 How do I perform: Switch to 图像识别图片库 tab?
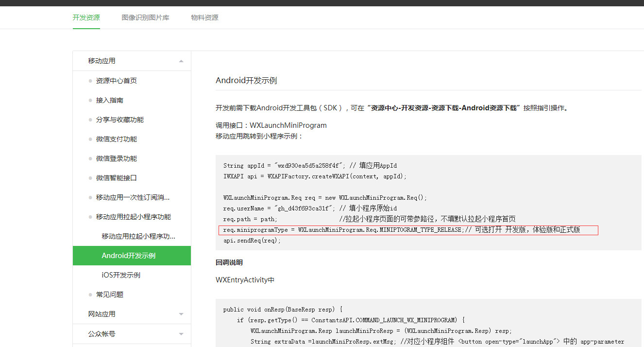click(x=146, y=17)
